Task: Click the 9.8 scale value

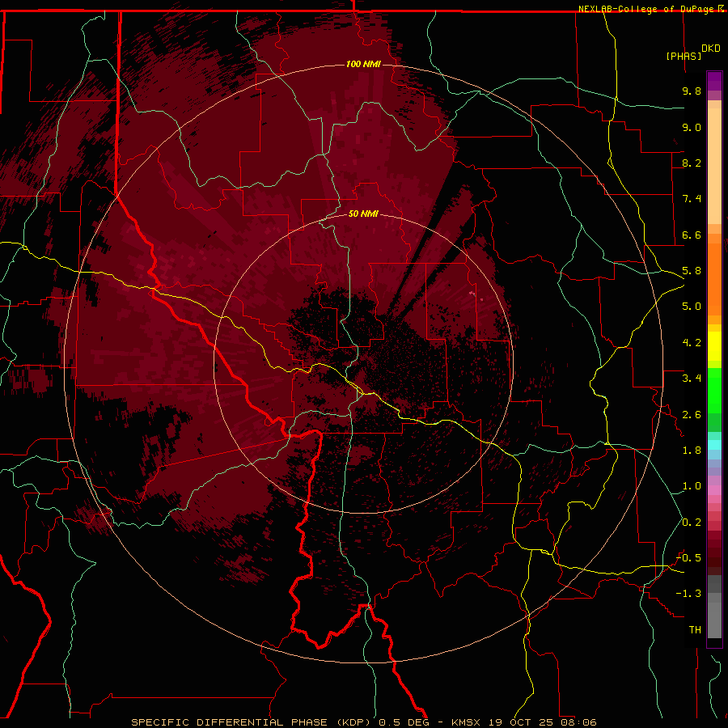Action: tap(692, 91)
